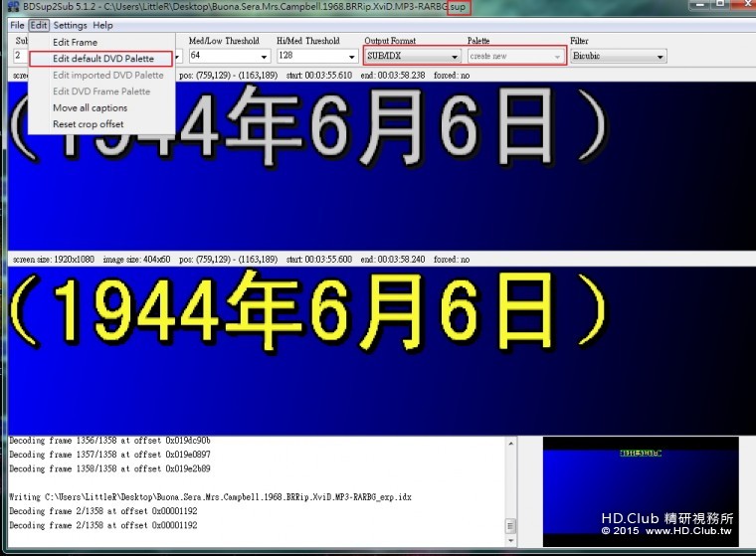Open the Settings menu
Screen dimensions: 756x556
70,25
